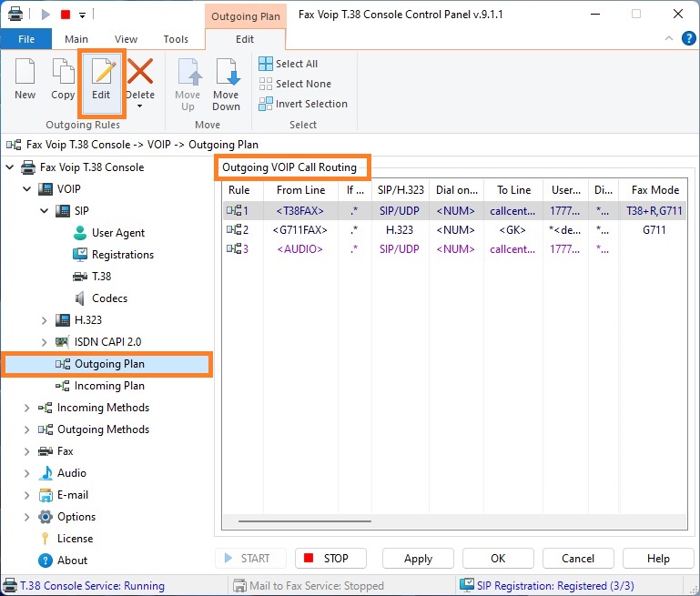The image size is (700, 596).
Task: Expand the Audio tree node
Action: [26, 473]
